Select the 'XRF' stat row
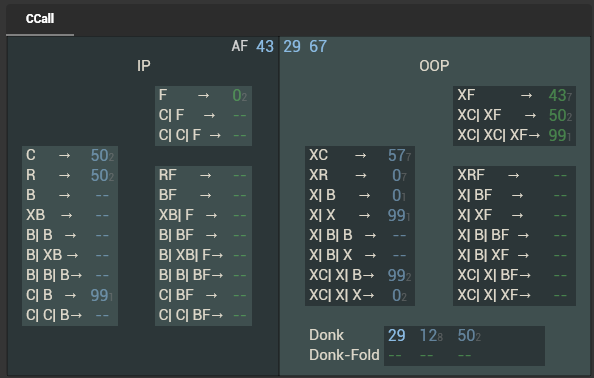The height and width of the screenshot is (378, 594). tap(514, 175)
